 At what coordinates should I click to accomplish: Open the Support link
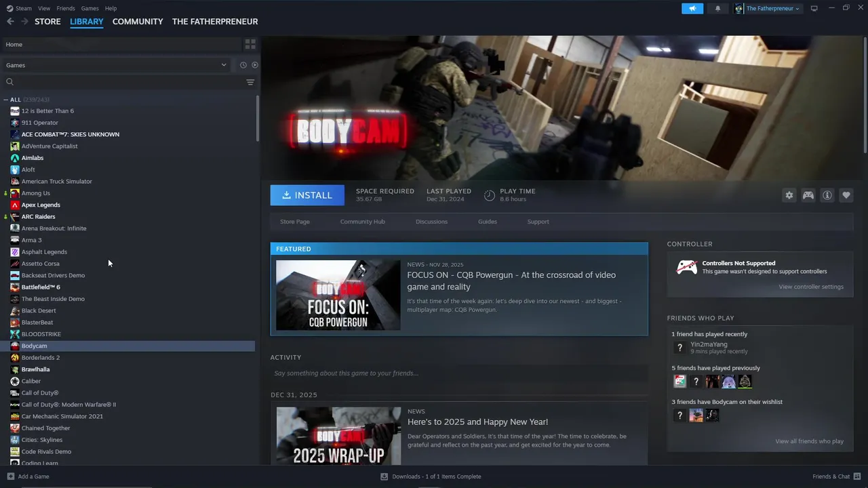point(538,222)
